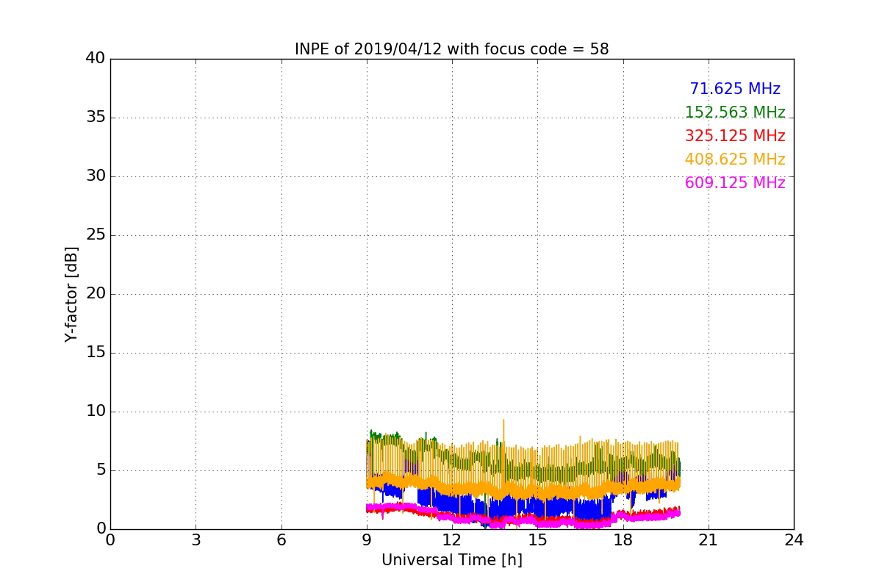Select the 408.625 MHz legend label
Image resolution: width=882 pixels, height=588 pixels.
pos(735,159)
